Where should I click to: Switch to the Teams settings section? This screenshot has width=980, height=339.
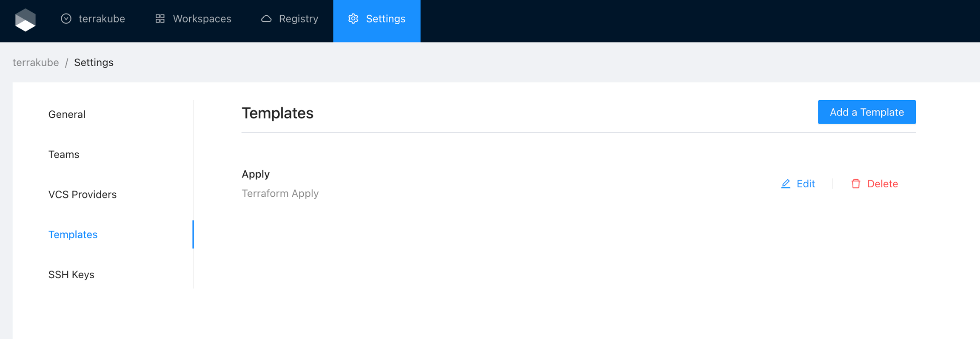coord(64,154)
